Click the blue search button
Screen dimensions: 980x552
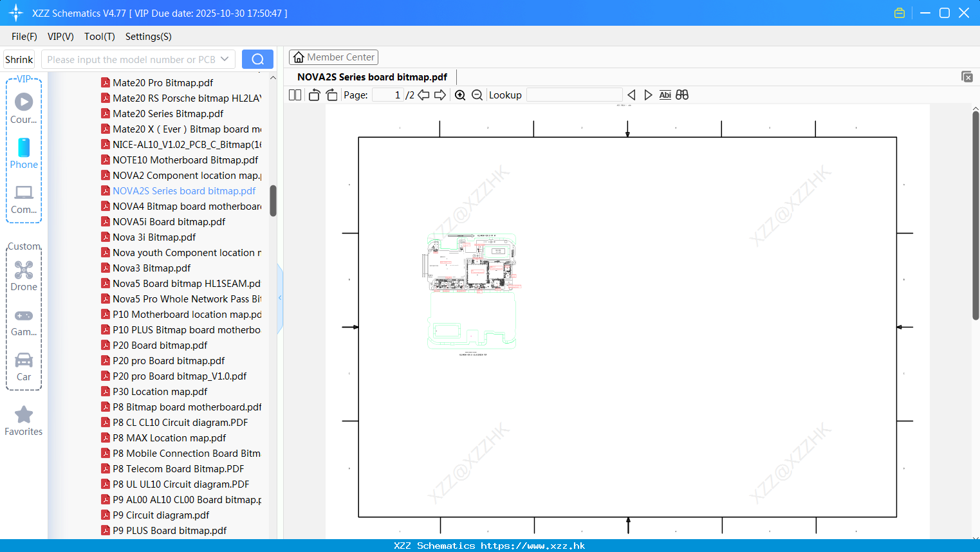(x=257, y=59)
